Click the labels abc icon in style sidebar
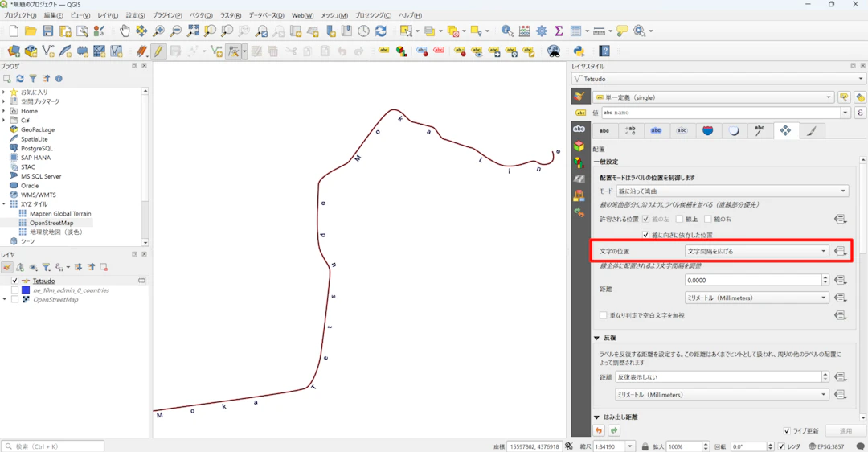 pos(579,129)
